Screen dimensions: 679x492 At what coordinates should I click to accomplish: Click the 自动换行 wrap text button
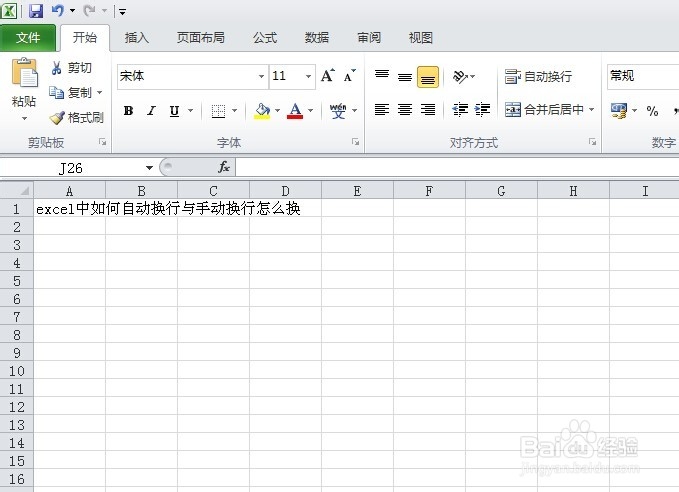pos(538,77)
